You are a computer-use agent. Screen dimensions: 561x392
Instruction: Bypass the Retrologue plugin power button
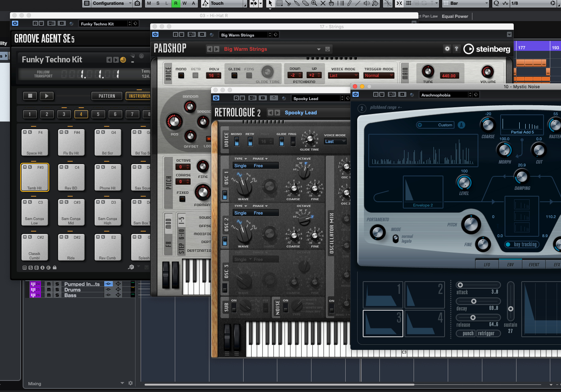[216, 98]
